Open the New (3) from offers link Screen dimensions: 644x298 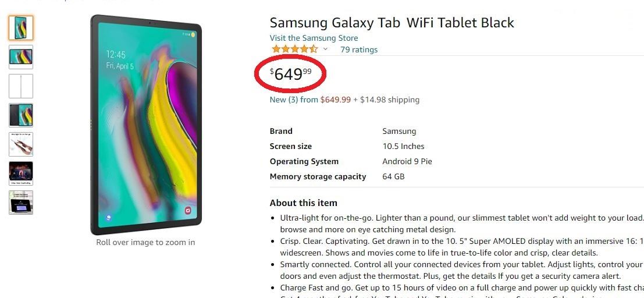(x=294, y=100)
